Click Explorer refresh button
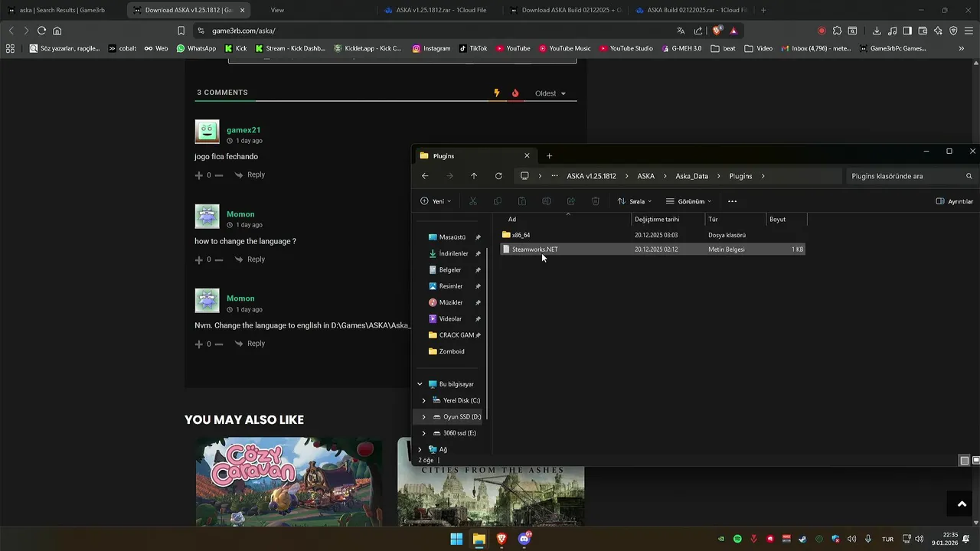 coord(498,176)
